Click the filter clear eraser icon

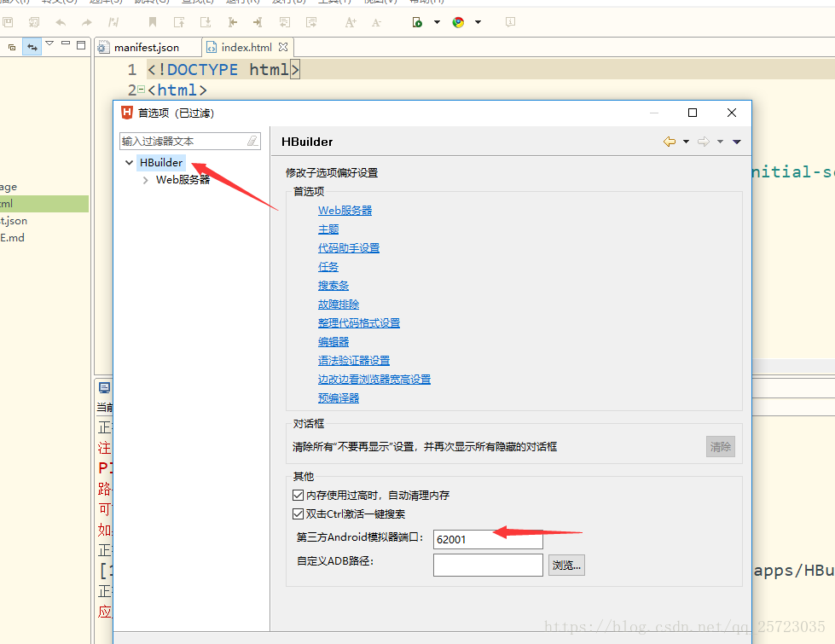253,141
